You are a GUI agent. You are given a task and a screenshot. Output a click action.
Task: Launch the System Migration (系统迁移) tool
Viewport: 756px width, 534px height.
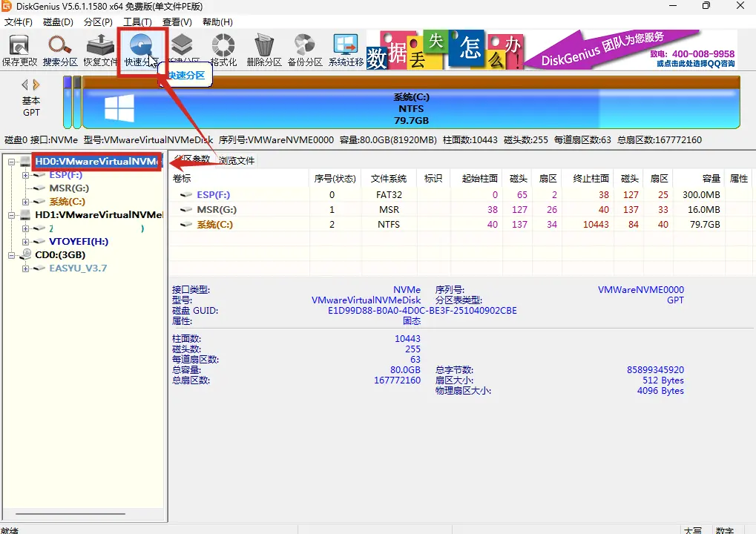coord(346,50)
